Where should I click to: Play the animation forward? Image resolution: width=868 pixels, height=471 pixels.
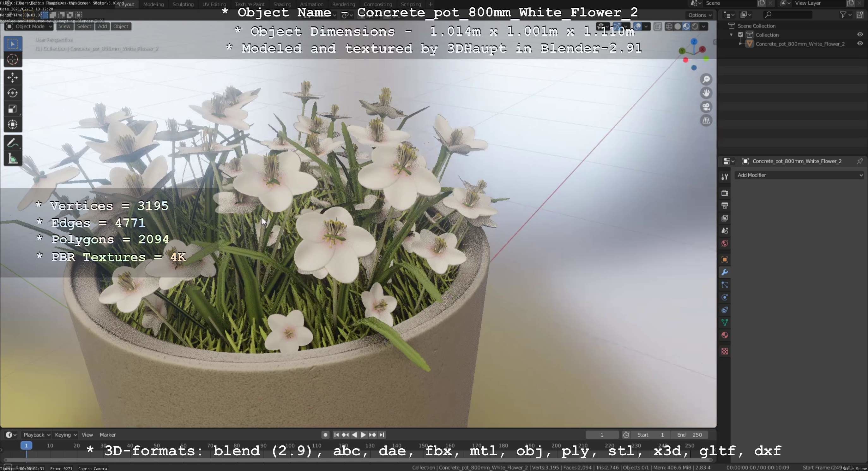click(363, 435)
